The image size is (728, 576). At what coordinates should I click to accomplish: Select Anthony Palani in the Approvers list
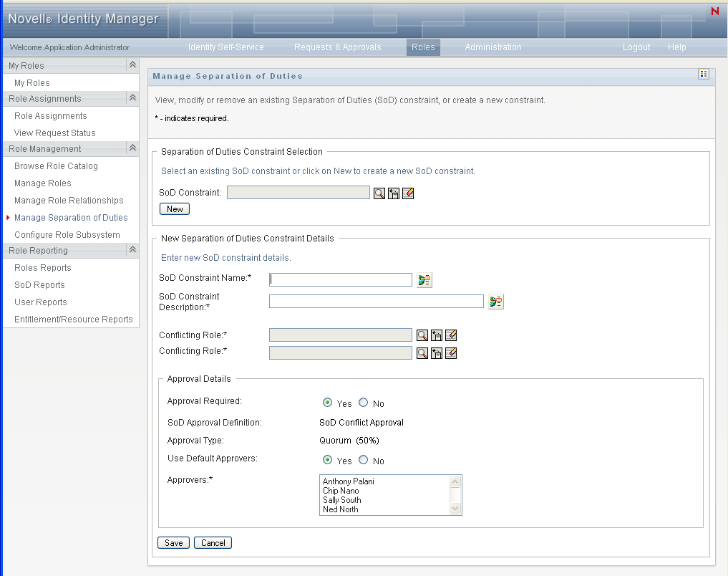[x=348, y=481]
